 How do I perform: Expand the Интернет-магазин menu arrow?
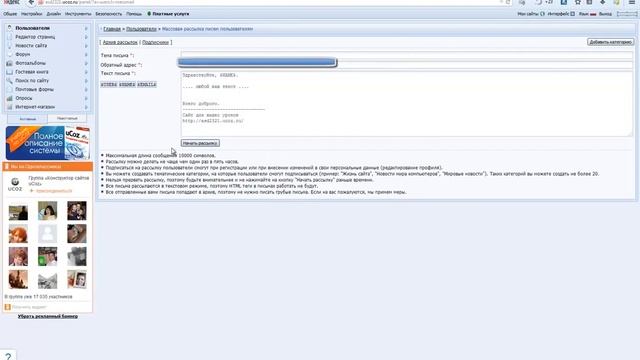click(x=86, y=107)
